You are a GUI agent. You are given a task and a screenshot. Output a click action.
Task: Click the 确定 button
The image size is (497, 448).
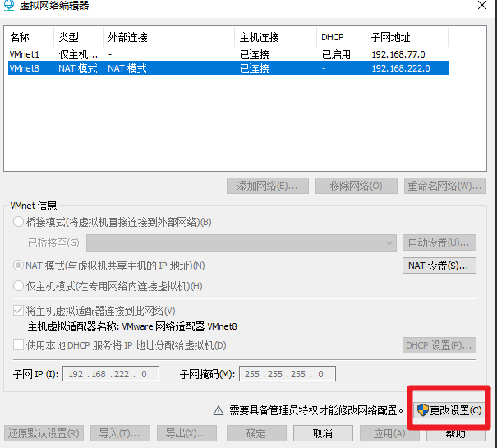pyautogui.click(x=256, y=433)
